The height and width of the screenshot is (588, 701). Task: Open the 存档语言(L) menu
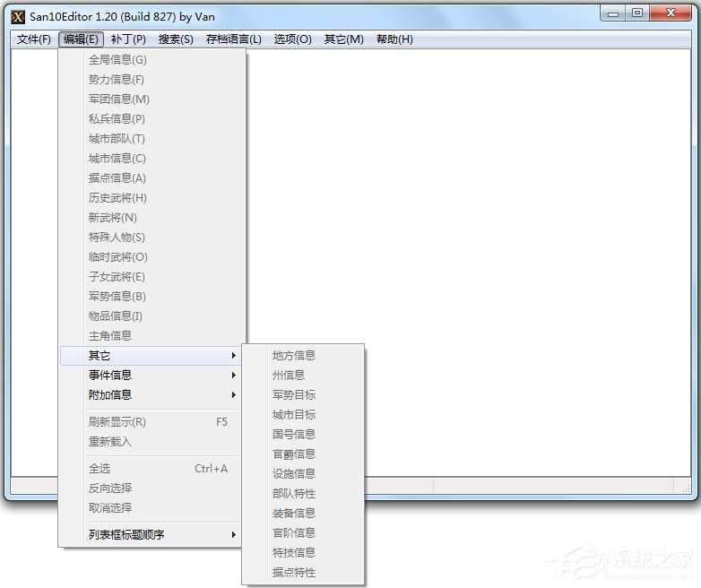tap(234, 39)
